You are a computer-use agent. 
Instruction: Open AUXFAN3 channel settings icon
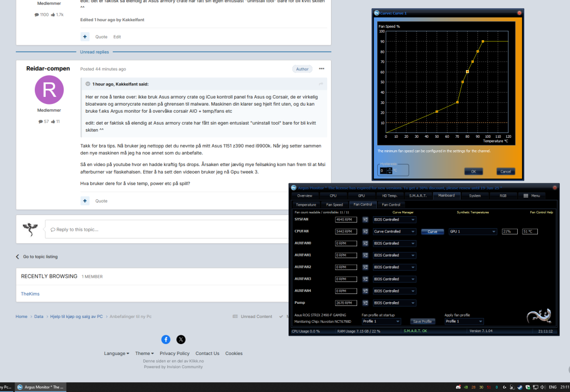click(x=365, y=279)
